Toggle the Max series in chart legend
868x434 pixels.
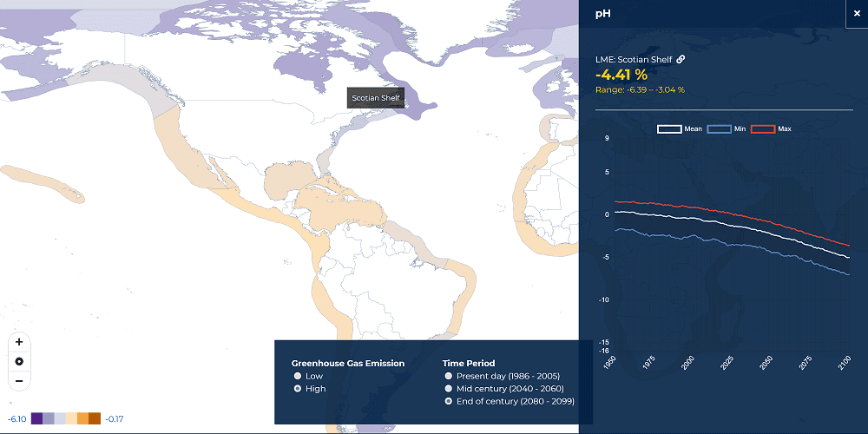coord(770,129)
